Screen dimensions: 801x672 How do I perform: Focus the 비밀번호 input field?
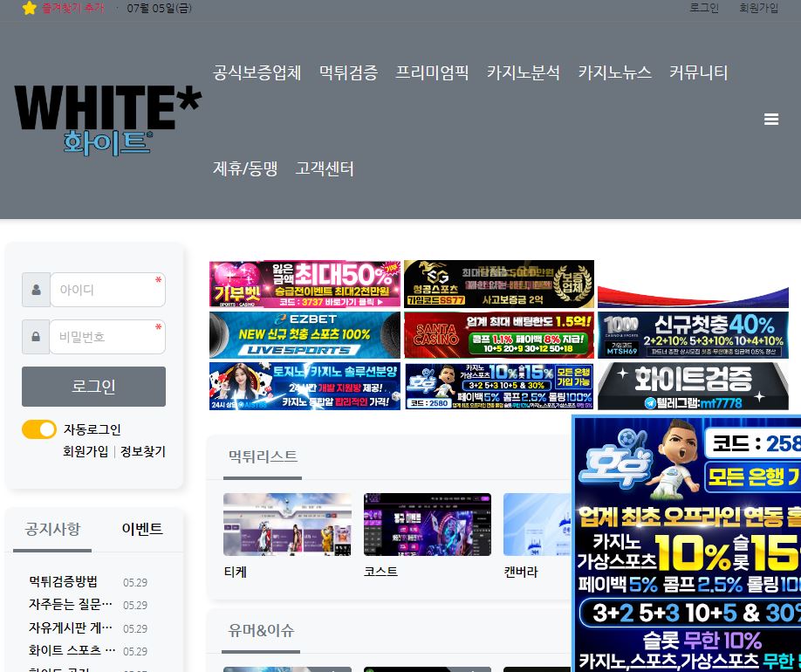107,337
